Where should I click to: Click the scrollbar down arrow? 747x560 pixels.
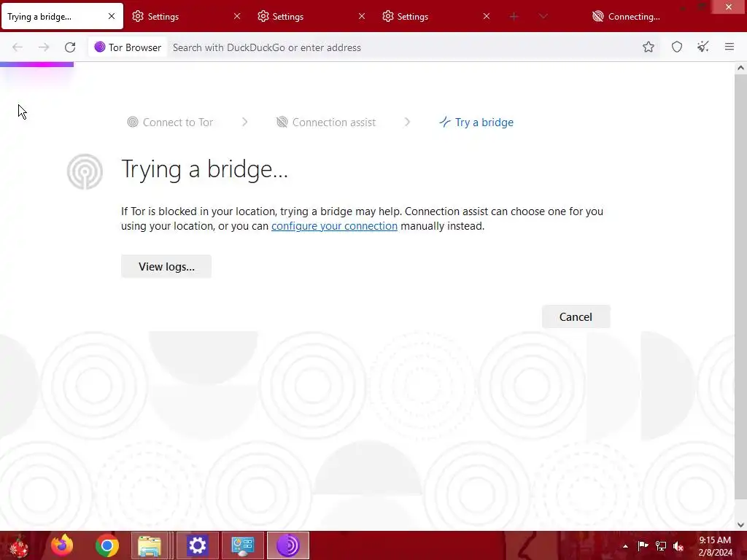coord(740,525)
